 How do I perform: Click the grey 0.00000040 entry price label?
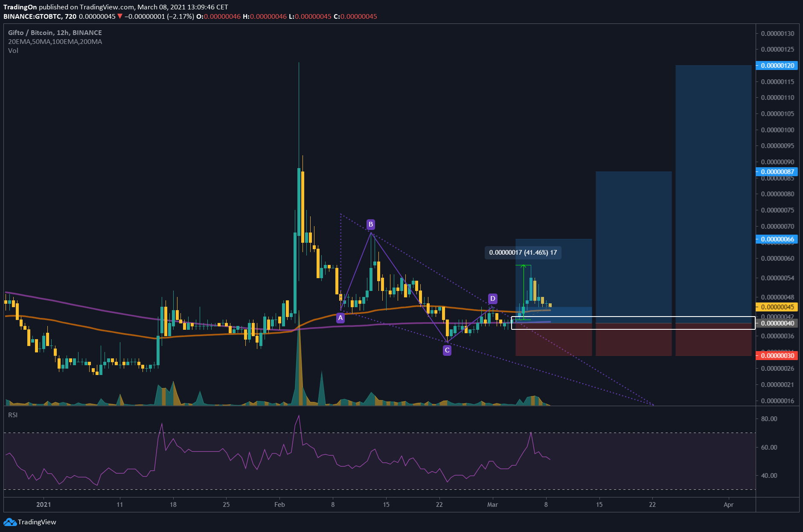pos(777,323)
